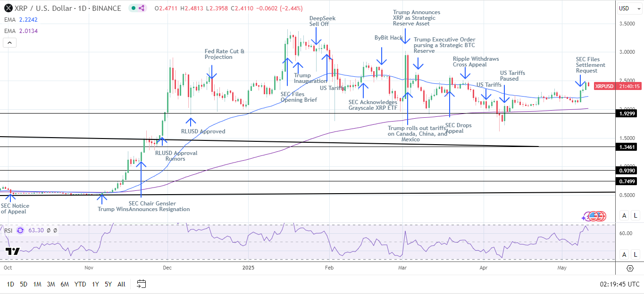Select the YTD time range
This screenshot has width=644, height=294.
tap(80, 284)
